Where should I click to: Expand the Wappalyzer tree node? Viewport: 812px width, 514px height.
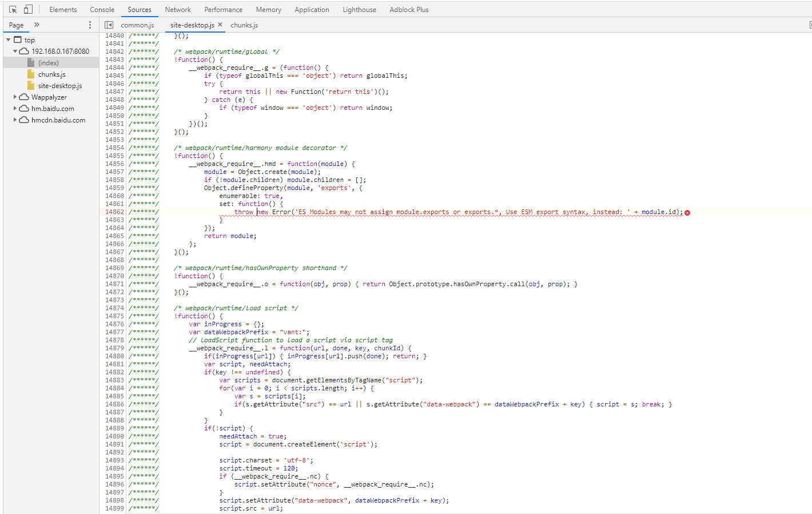[15, 97]
